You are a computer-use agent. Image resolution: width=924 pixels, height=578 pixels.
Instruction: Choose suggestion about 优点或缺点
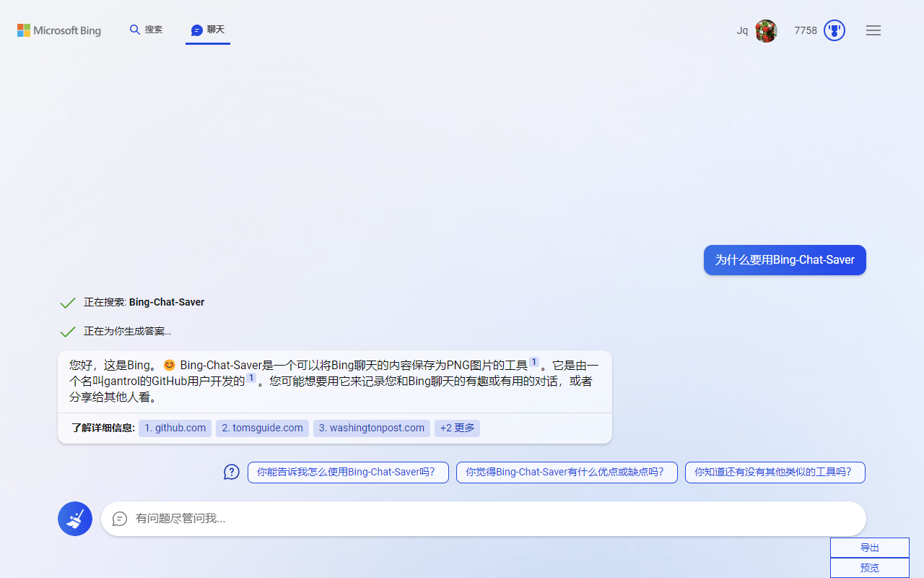coord(567,473)
